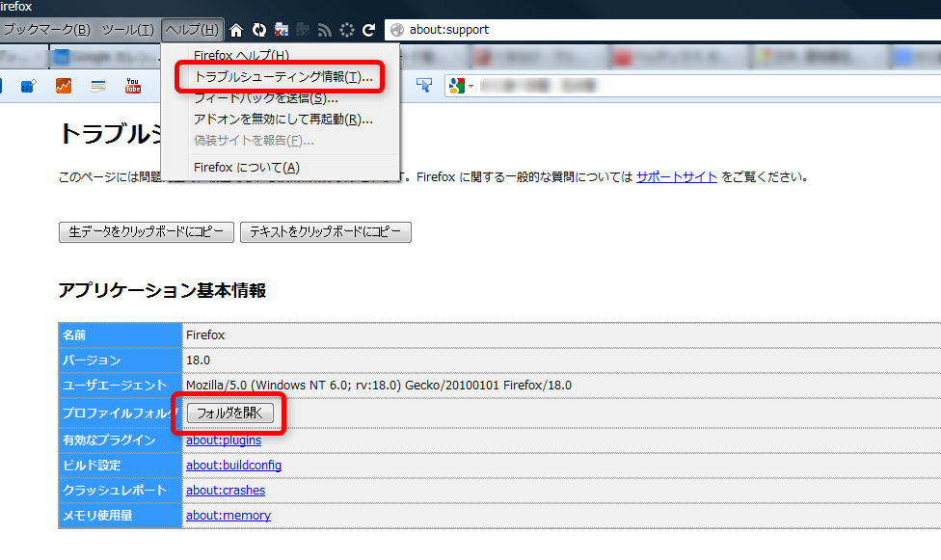Open the YouTube bookmark icon
This screenshot has width=941, height=560.
(133, 86)
